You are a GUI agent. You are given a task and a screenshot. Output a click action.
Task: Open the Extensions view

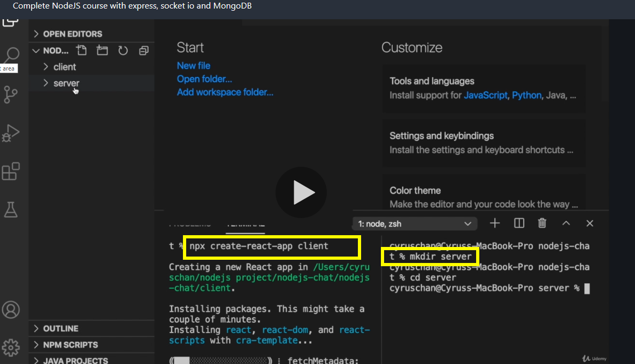coord(11,172)
